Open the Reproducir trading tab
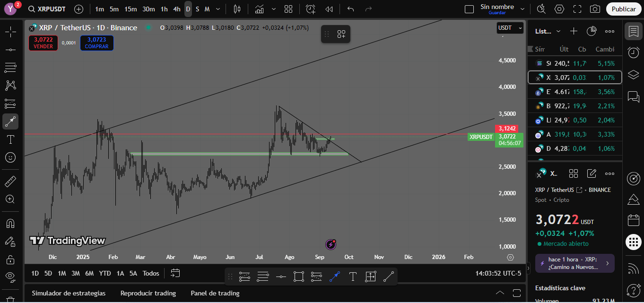The image size is (644, 303). 148,293
